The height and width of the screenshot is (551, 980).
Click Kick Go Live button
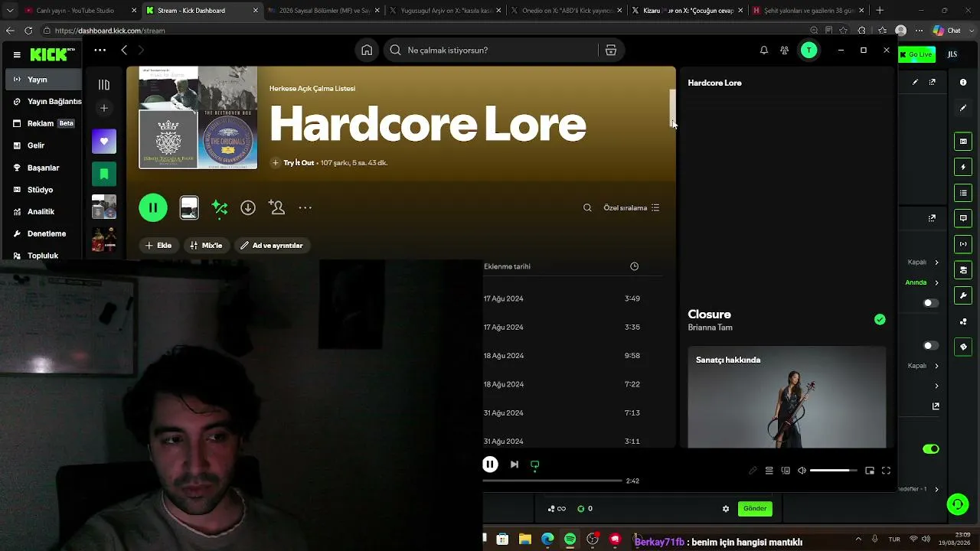tap(917, 54)
